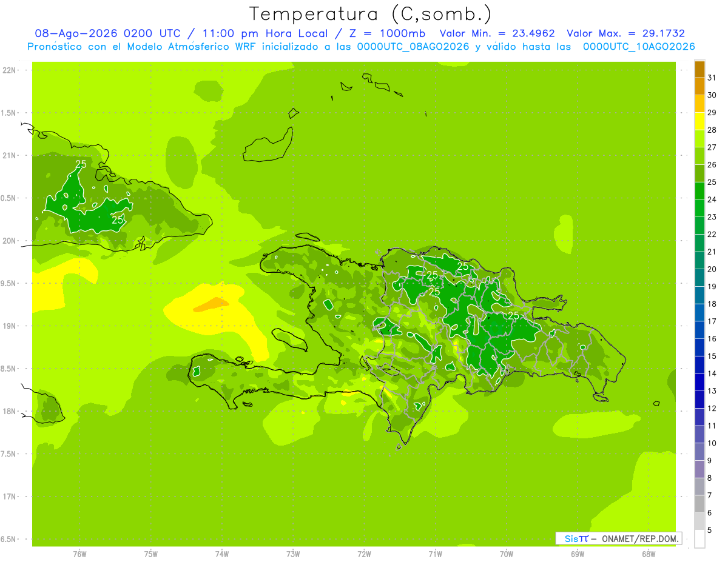Click the 17N latitude label

pyautogui.click(x=9, y=497)
